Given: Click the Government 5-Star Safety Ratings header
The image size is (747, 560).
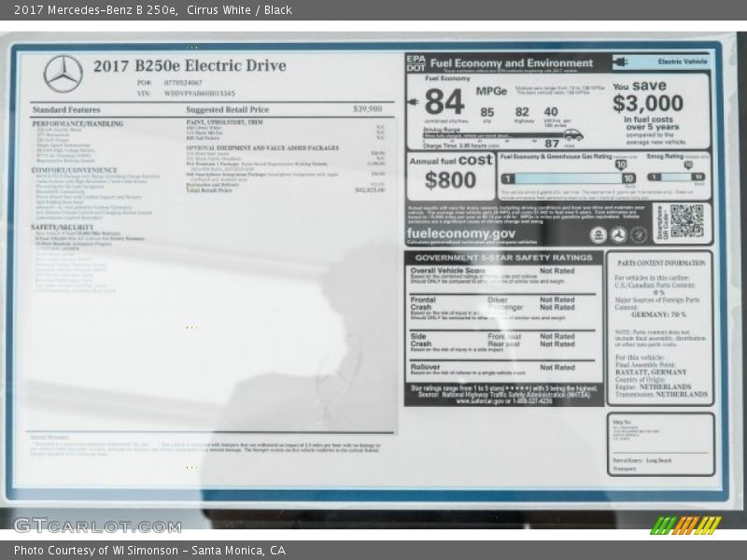Looking at the screenshot, I should (503, 258).
